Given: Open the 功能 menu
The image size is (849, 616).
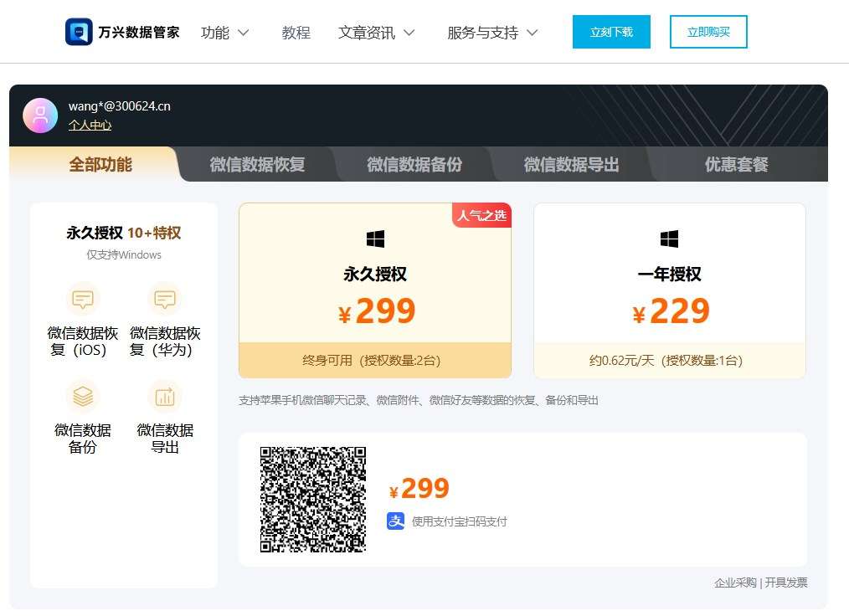Looking at the screenshot, I should pyautogui.click(x=215, y=33).
